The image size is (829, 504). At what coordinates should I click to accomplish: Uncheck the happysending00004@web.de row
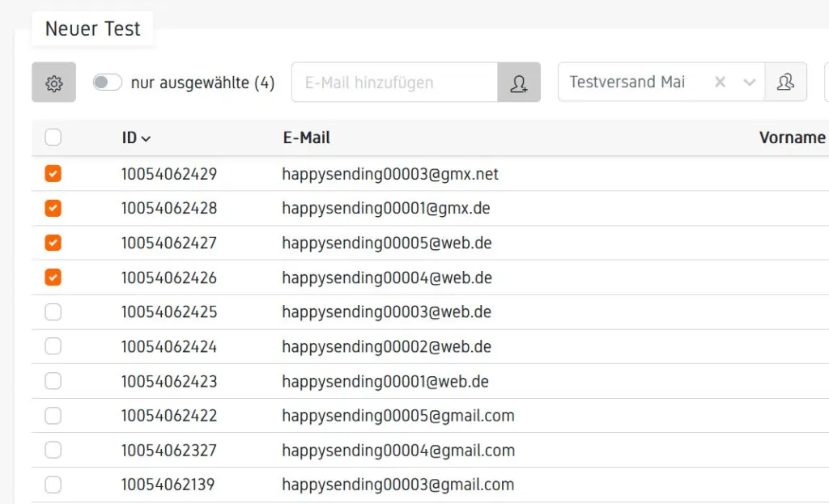[53, 277]
